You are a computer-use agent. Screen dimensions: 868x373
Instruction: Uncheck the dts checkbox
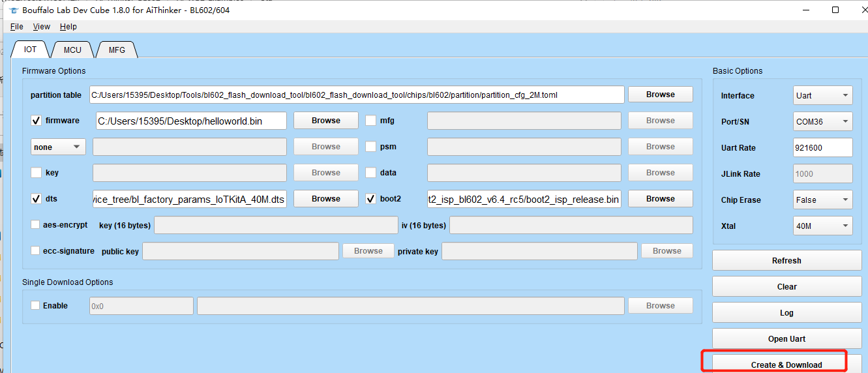pyautogui.click(x=36, y=199)
